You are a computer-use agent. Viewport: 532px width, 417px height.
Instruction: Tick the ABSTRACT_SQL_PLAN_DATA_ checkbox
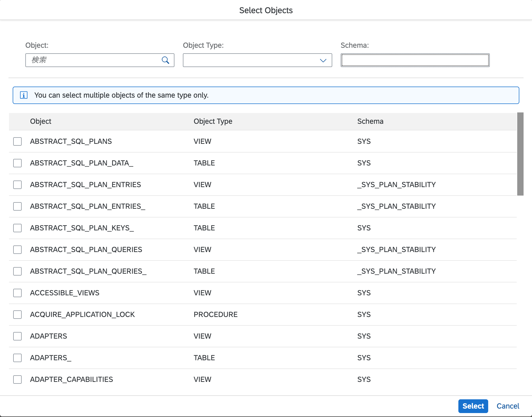coord(17,163)
